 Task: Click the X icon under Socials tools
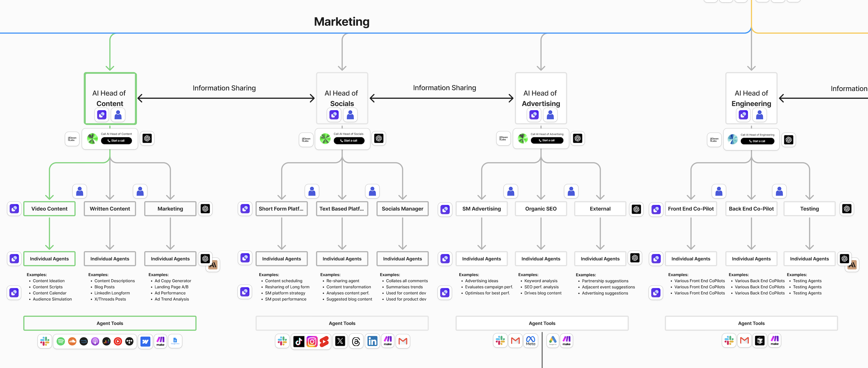(340, 341)
